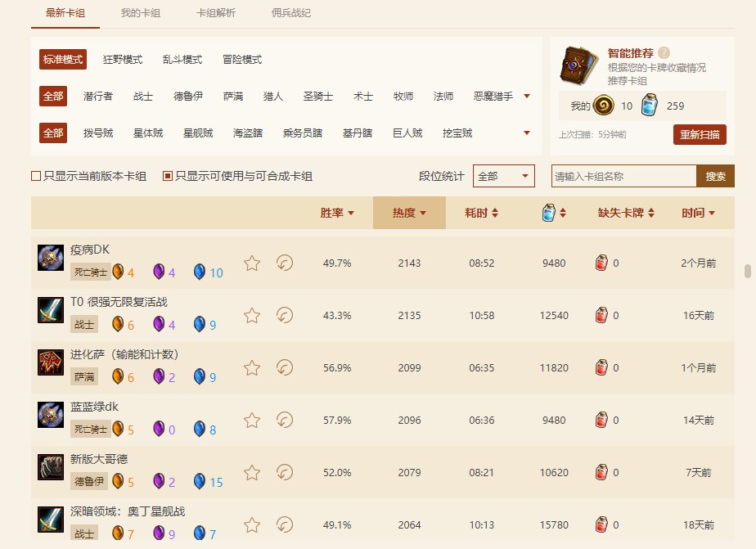Screen dimensions: 756x549
Task: Click the copy icon for 进化萨 deck
Action: [x=285, y=367]
